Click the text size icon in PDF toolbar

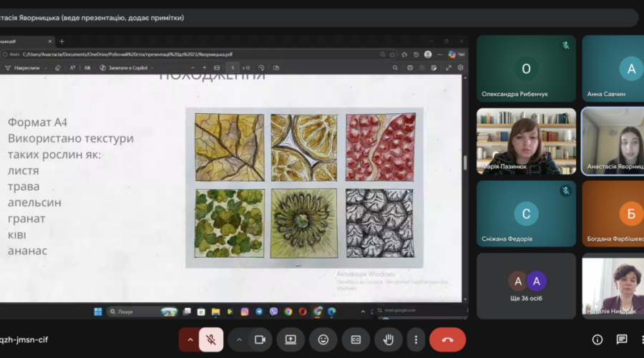(72, 68)
